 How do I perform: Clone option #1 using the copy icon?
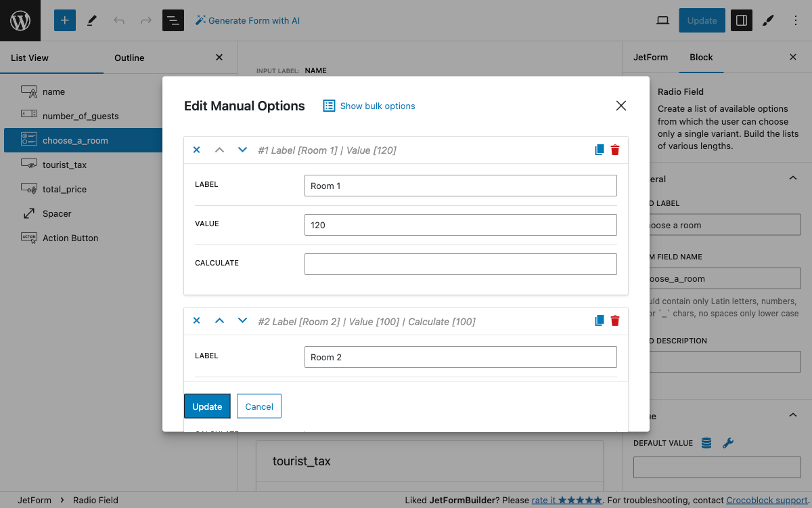coord(599,150)
